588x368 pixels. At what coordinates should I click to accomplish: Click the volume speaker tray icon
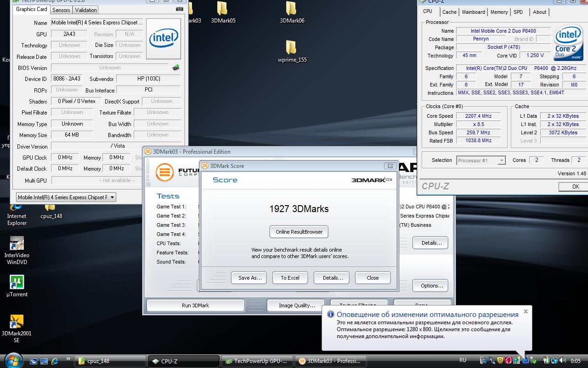point(562,361)
